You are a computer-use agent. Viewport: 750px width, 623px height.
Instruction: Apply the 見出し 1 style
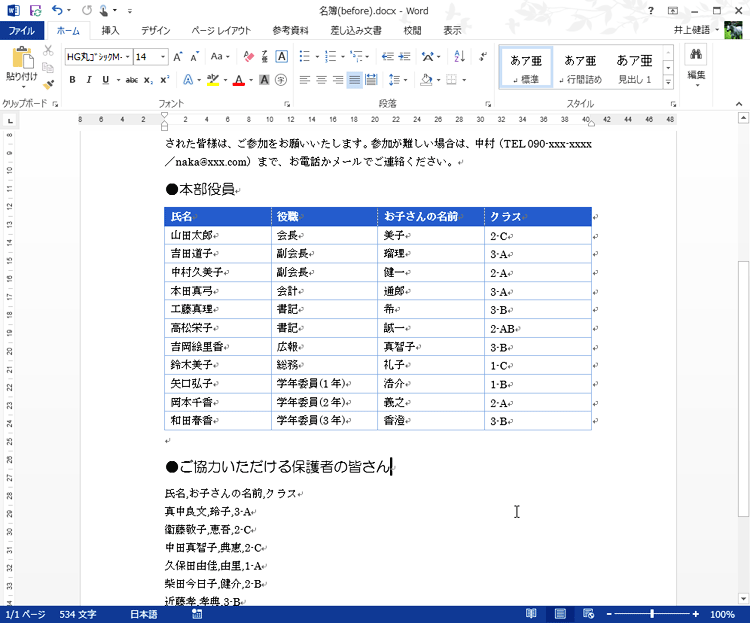pyautogui.click(x=634, y=67)
